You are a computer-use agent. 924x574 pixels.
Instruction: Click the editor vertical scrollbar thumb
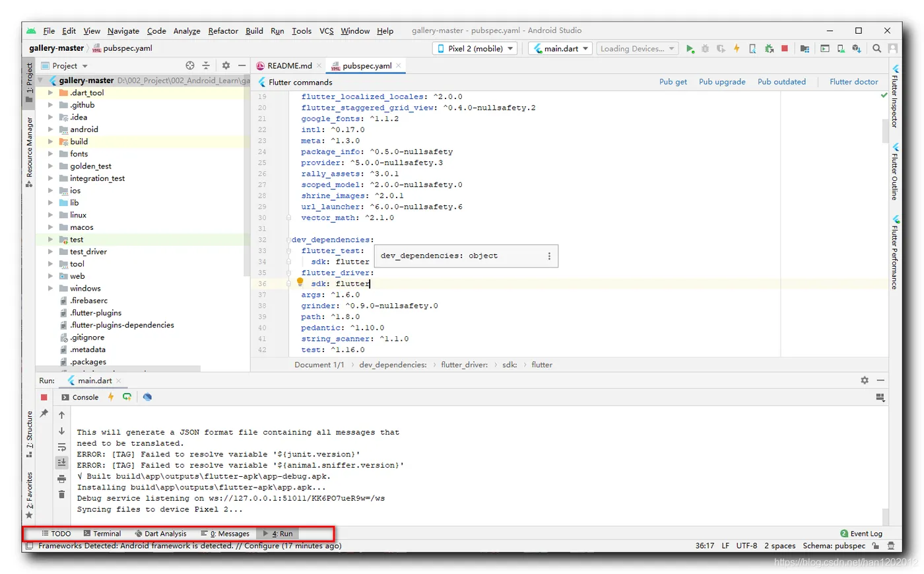point(885,131)
